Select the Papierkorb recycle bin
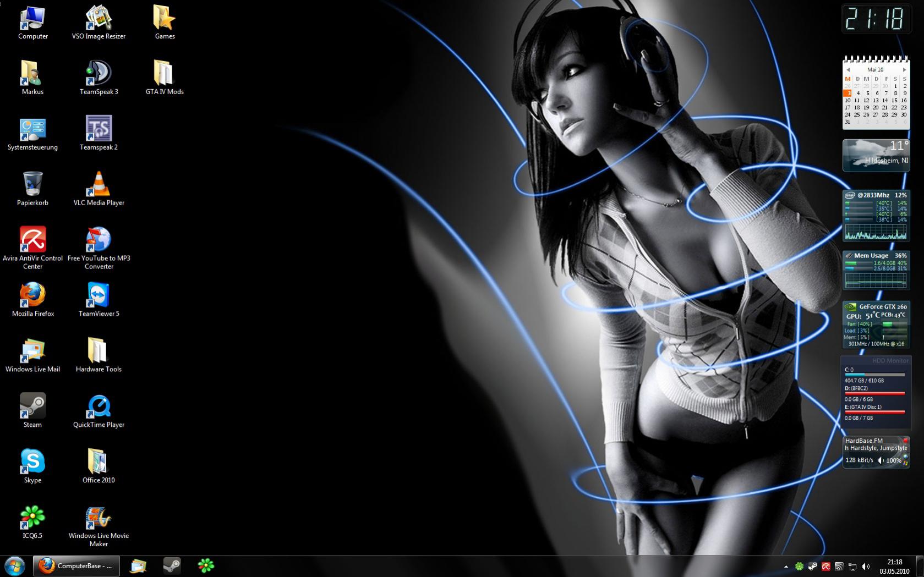Image resolution: width=924 pixels, height=577 pixels. click(32, 189)
